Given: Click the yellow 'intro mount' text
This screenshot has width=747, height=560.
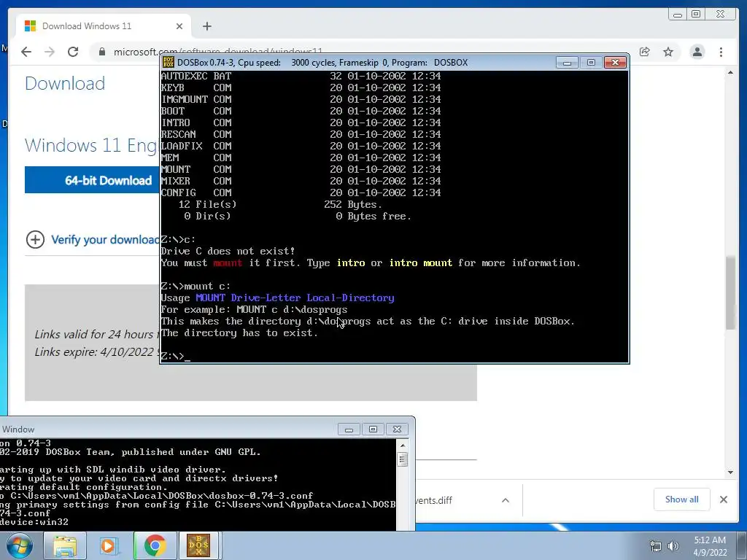Looking at the screenshot, I should [x=421, y=262].
